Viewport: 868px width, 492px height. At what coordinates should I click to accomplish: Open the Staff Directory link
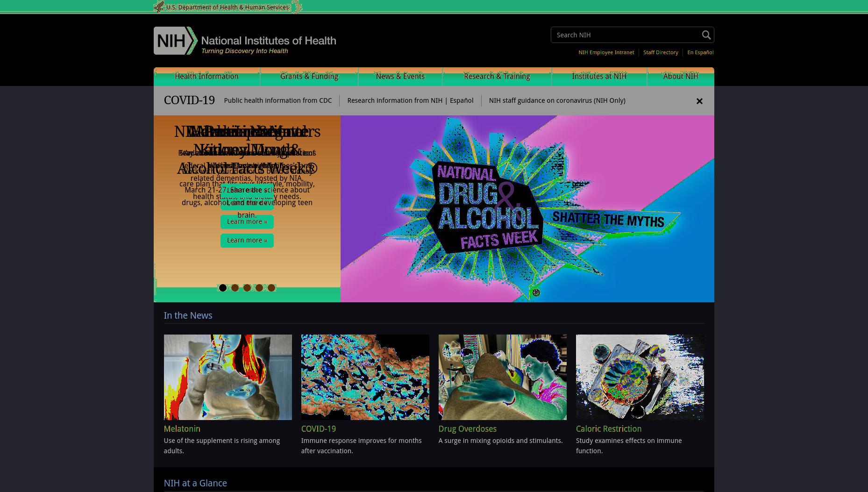pos(661,52)
